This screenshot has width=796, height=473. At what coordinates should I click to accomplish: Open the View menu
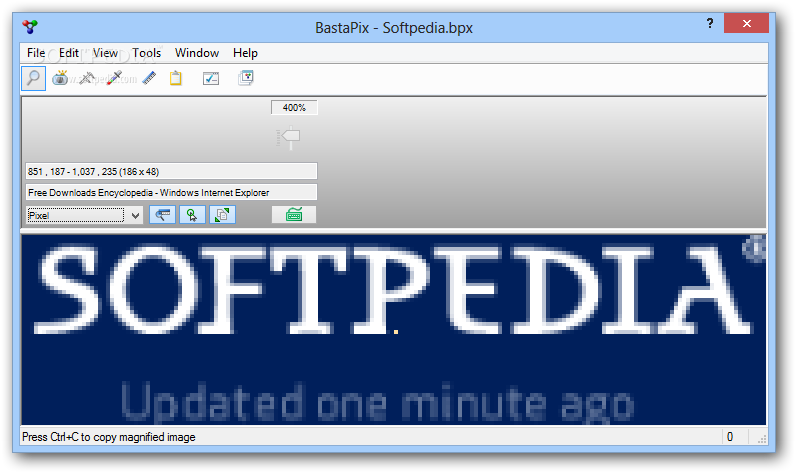[105, 53]
